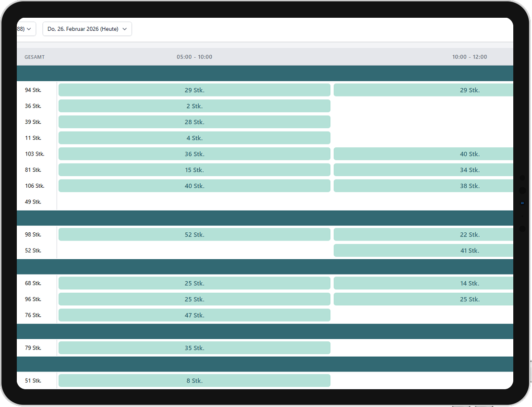Open the date dropdown showing 26. Februar 2026
532x407 pixels.
(x=87, y=29)
